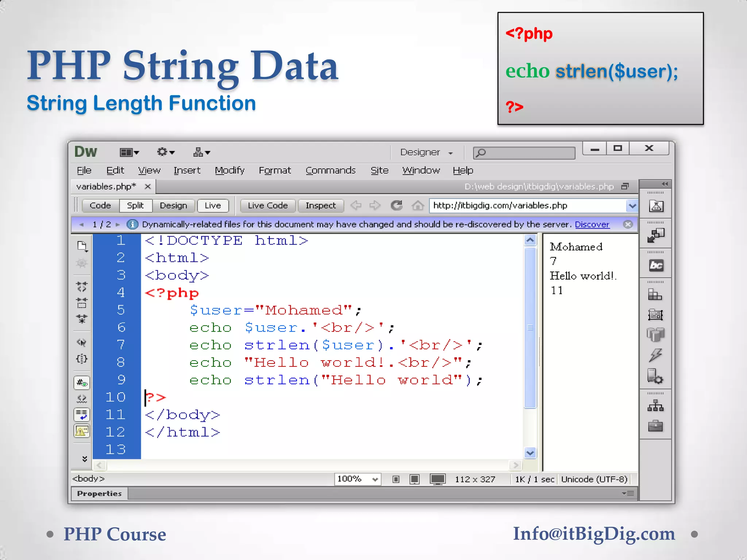Click the Collapse Selection icon

click(82, 303)
